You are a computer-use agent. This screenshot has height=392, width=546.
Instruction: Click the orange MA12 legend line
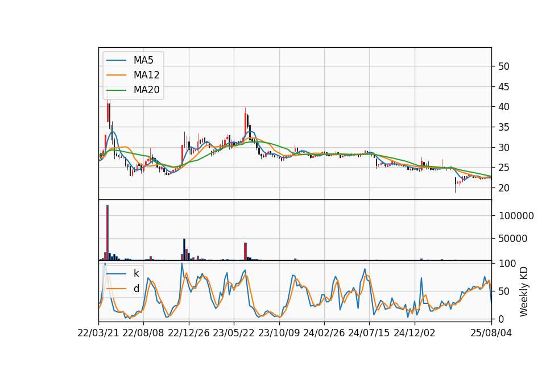click(116, 75)
